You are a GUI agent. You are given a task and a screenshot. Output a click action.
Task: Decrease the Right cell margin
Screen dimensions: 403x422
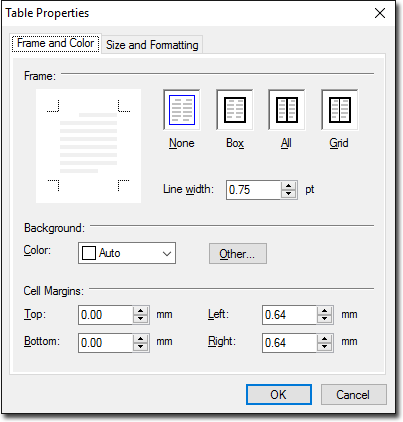(325, 347)
